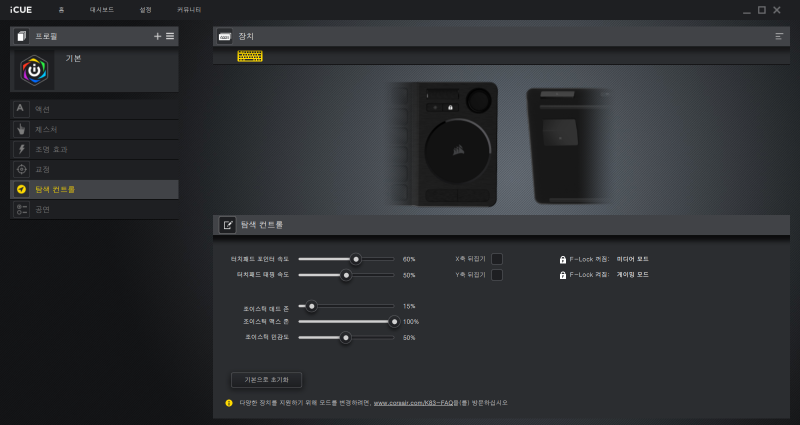Open the 제스처 gesture section
This screenshot has width=800, height=425.
point(94,129)
